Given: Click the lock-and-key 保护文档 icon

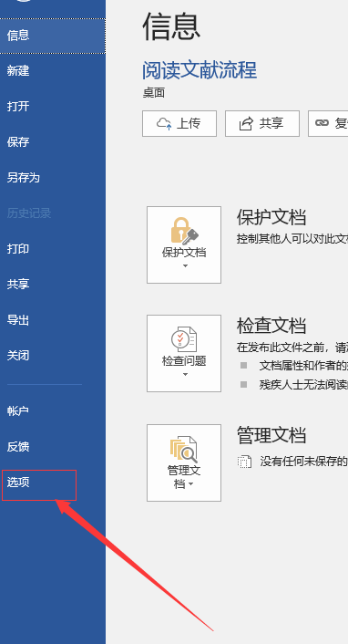Looking at the screenshot, I should point(184,231).
